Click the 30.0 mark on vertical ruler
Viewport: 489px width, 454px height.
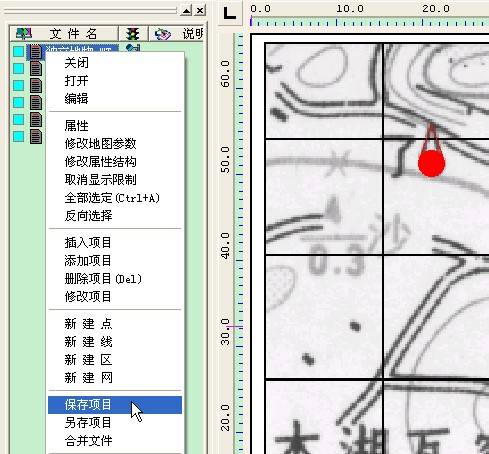225,332
